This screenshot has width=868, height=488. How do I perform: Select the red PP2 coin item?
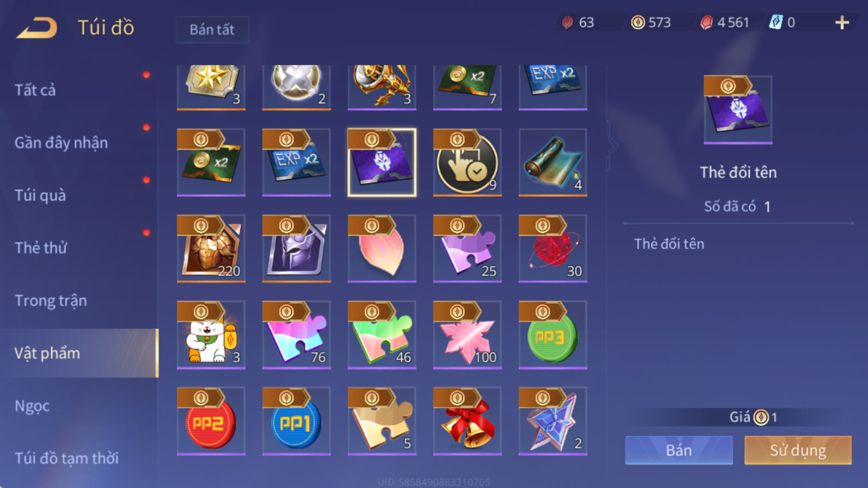[x=211, y=421]
